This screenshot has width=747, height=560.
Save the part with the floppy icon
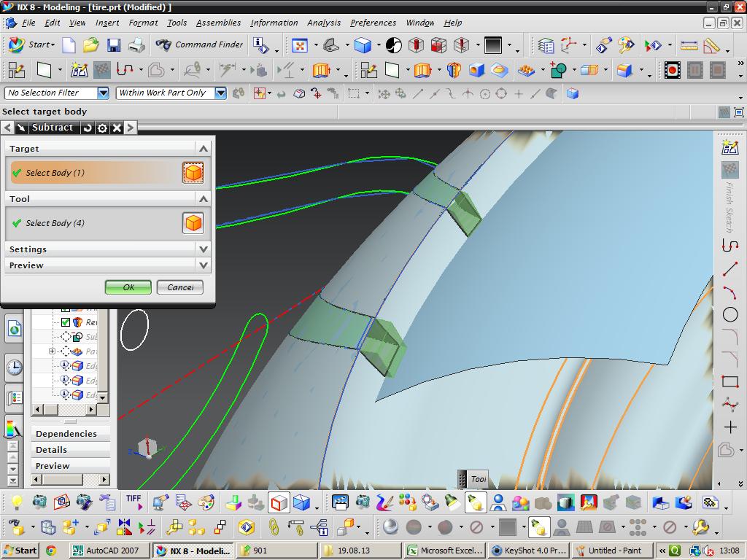113,45
